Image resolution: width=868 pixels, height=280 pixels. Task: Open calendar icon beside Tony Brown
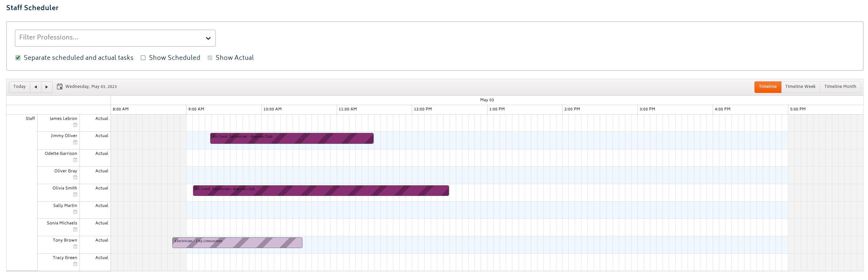pos(75,247)
